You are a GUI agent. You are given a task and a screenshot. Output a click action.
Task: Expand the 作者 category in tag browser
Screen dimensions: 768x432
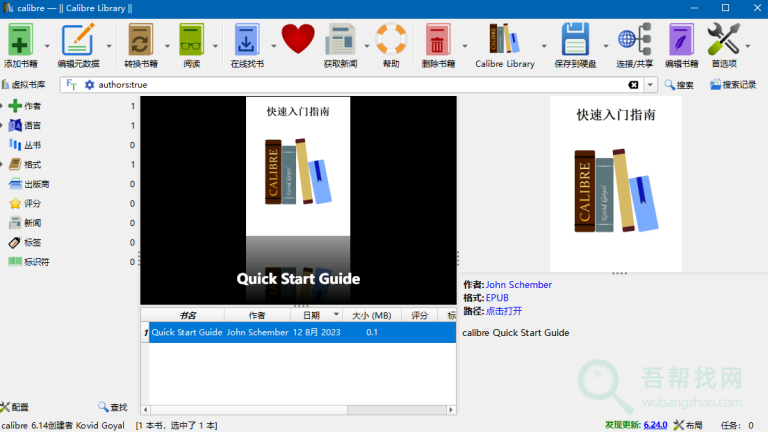pos(4,106)
